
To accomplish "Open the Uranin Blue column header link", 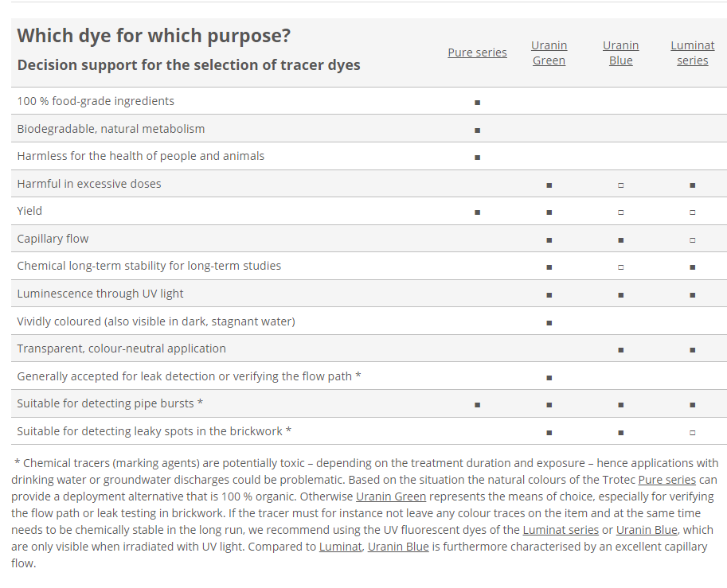I will pyautogui.click(x=620, y=53).
